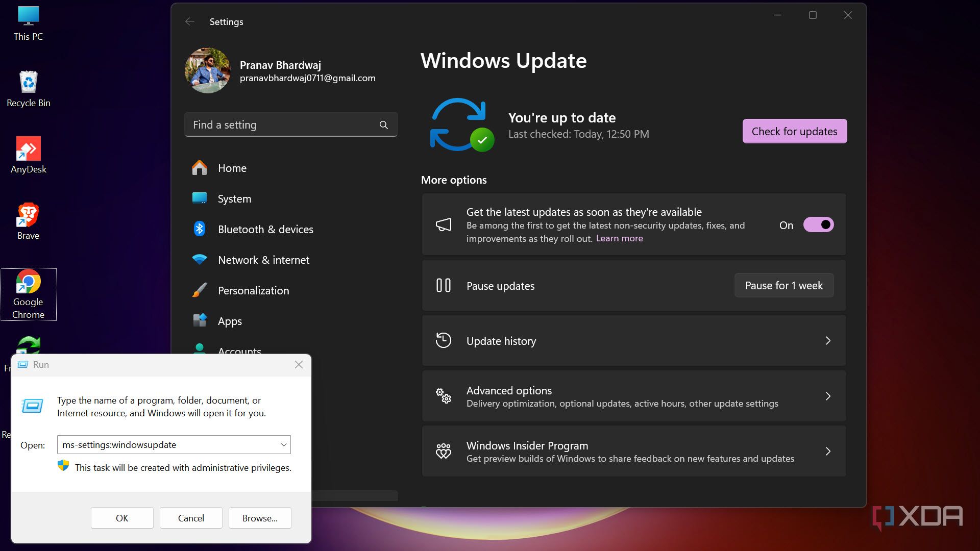The width and height of the screenshot is (980, 551).
Task: Launch AnyDesk desktop shortcut
Action: coord(28,156)
